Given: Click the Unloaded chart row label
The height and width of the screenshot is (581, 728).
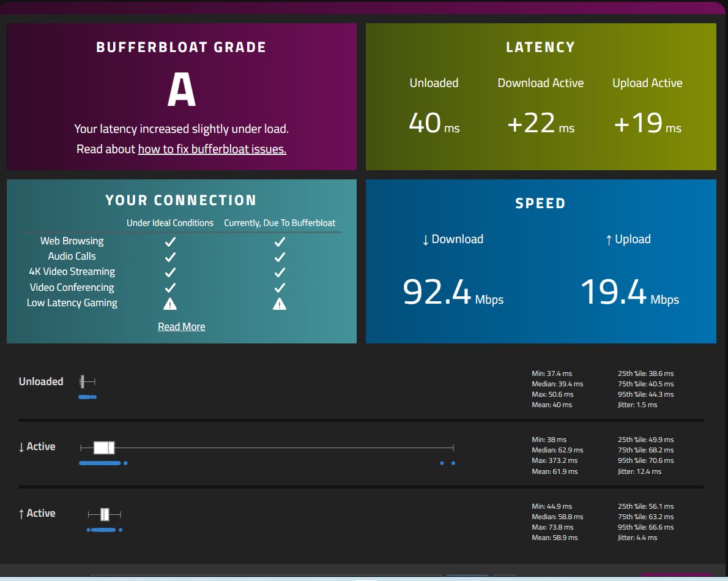Looking at the screenshot, I should 41,381.
